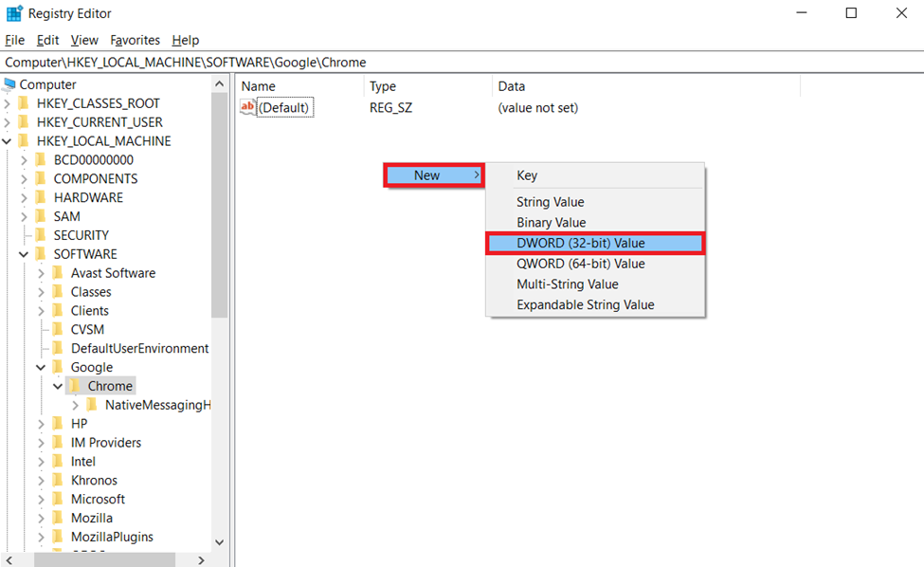Open the Favorites menu

click(135, 40)
